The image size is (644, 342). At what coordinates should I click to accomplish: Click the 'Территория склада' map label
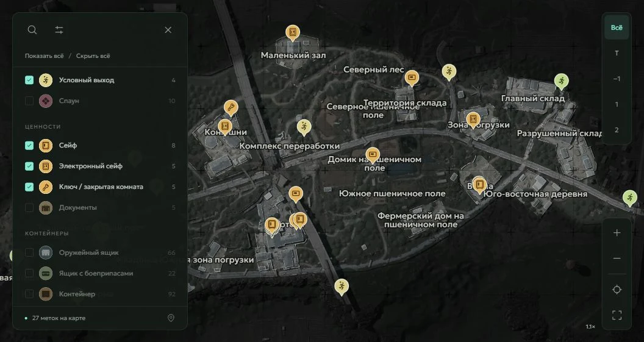coord(405,102)
